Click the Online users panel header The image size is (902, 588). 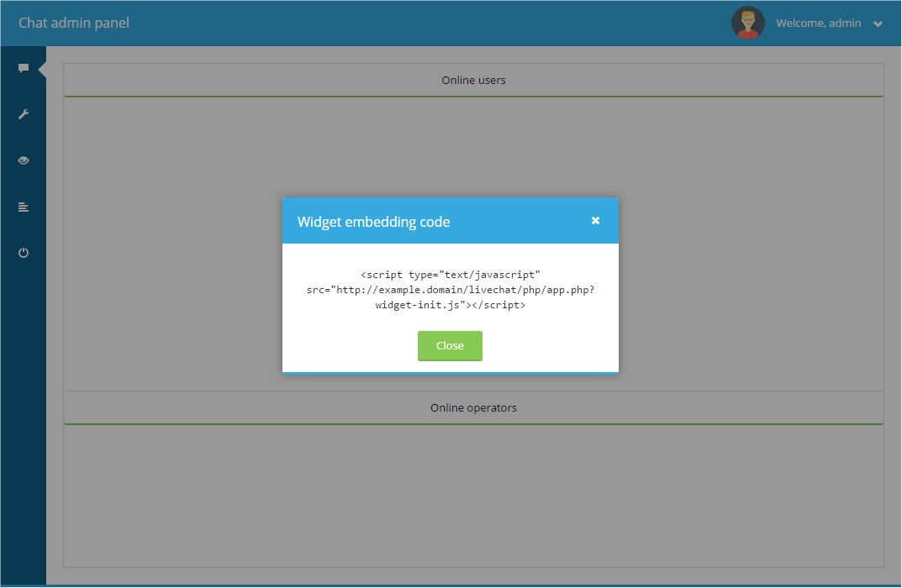click(473, 81)
